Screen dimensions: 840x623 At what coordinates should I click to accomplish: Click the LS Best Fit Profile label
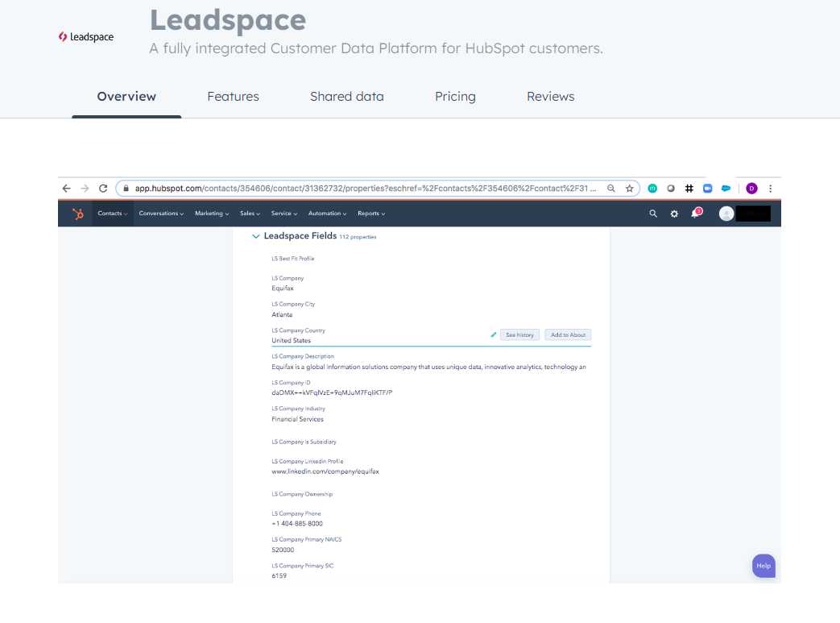[x=293, y=259]
